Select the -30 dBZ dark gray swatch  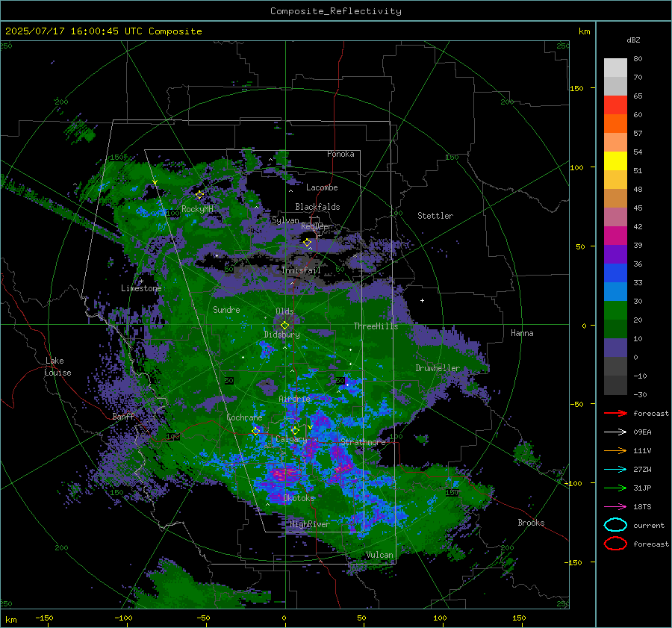tap(615, 385)
